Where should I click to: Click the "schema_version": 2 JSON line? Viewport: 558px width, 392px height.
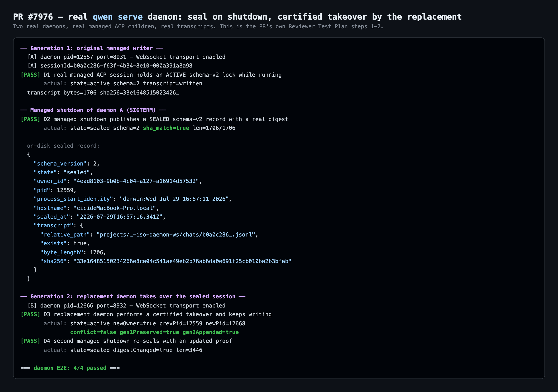67,164
